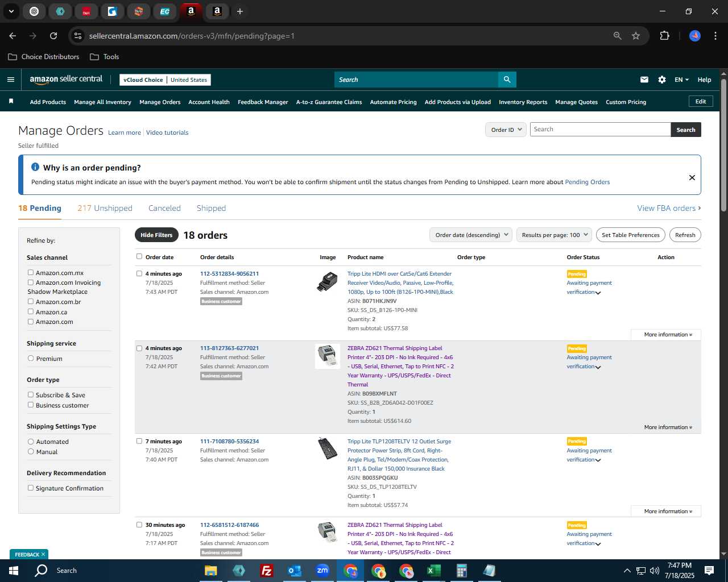Click the teal search magnifier button
This screenshot has width=728, height=582.
[507, 80]
